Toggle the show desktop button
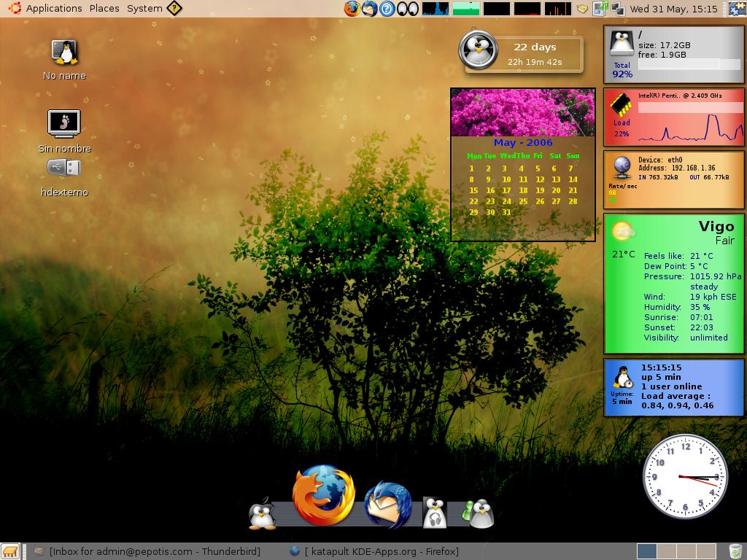Image resolution: width=747 pixels, height=560 pixels. [x=9, y=551]
